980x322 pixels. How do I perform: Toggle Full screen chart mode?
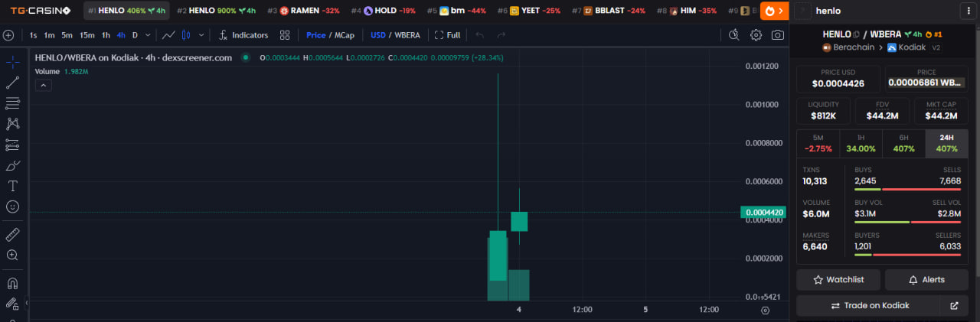(x=448, y=35)
